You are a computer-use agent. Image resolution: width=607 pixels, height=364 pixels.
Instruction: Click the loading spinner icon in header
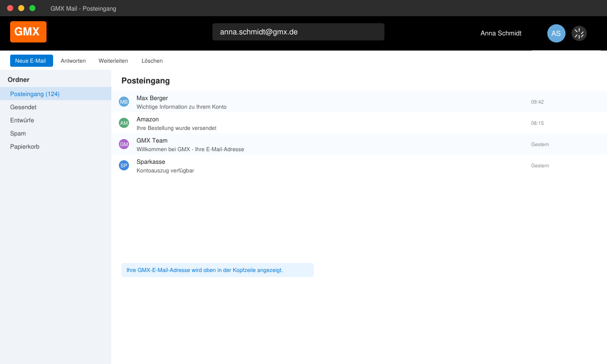pos(579,33)
